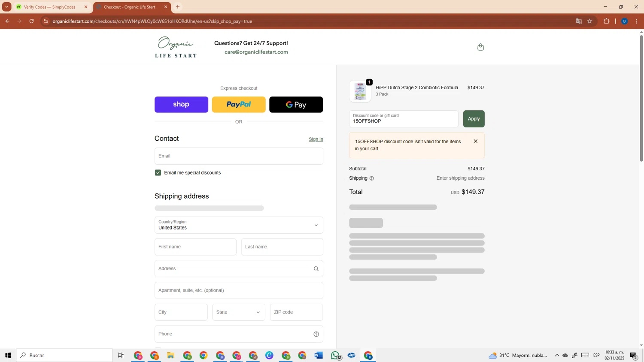Close the Verify Codes SimplyCodes tab
The image size is (644, 362).
click(85, 7)
